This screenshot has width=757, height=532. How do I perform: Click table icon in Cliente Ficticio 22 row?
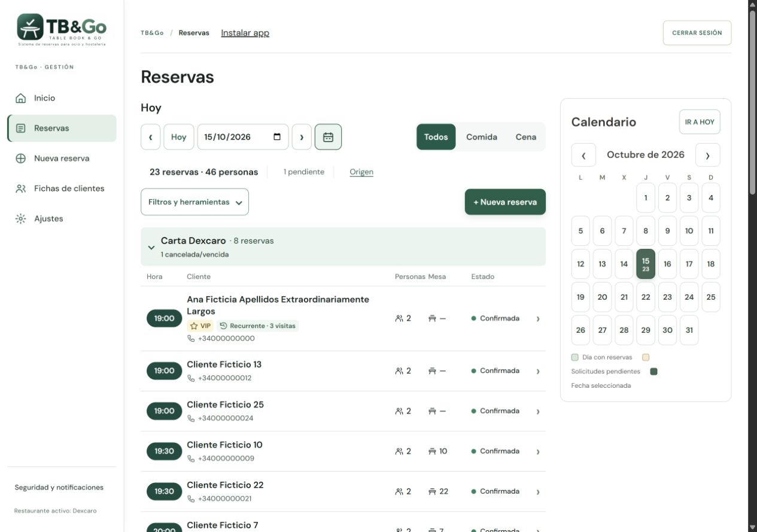[x=432, y=491]
